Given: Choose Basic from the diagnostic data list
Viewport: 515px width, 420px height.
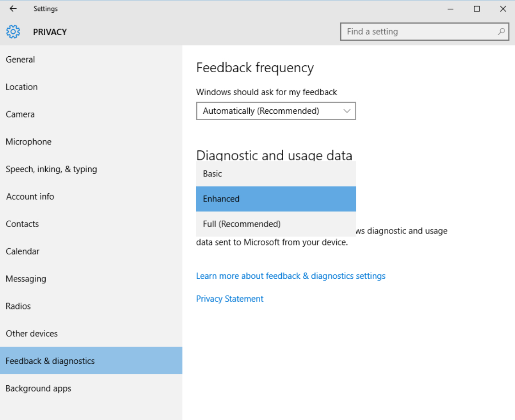Looking at the screenshot, I should (276, 174).
